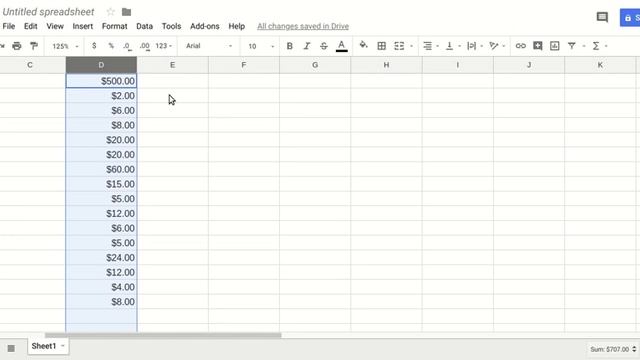Viewport: 640px width, 360px height.
Task: Move the document with the folder icon
Action: 127,12
